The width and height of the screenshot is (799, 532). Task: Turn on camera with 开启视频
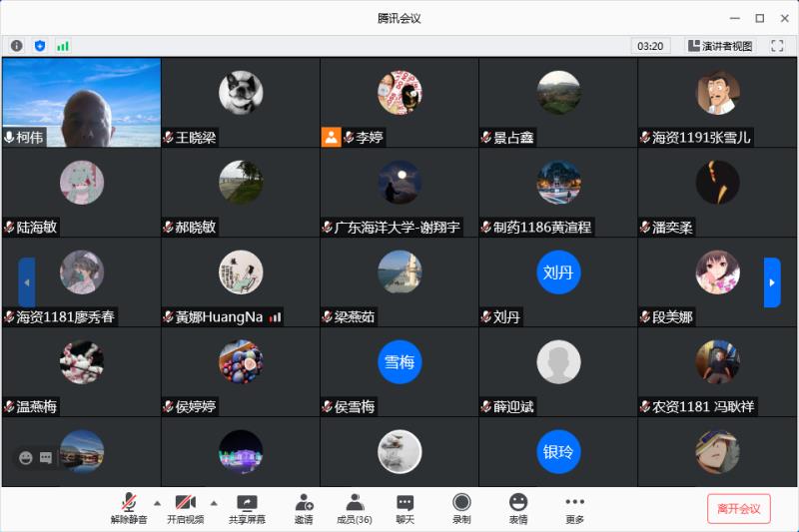click(185, 509)
